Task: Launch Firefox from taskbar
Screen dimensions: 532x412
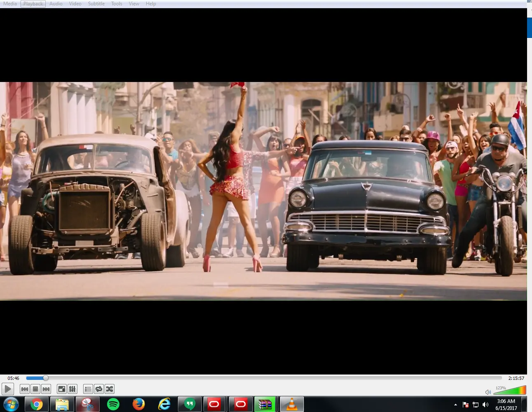Action: (139, 405)
